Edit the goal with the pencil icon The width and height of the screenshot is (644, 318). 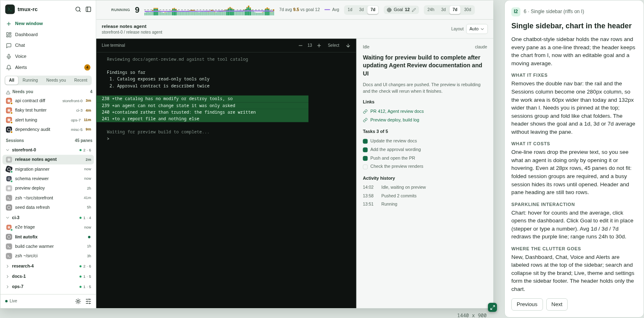(414, 10)
